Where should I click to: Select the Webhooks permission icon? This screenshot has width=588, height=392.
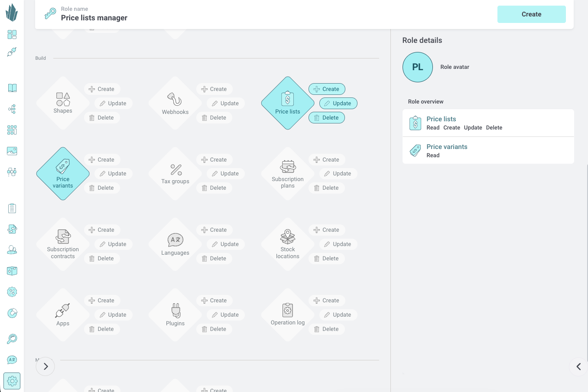(x=175, y=103)
